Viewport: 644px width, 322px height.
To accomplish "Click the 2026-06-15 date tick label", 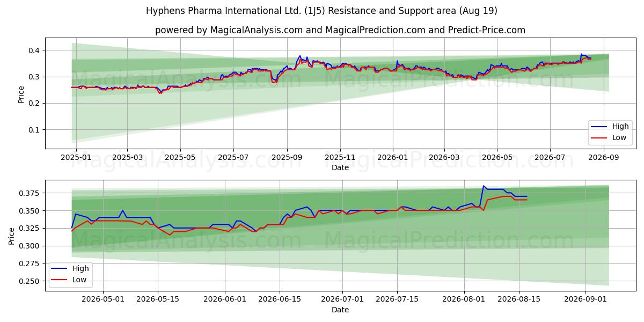I will pos(280,300).
